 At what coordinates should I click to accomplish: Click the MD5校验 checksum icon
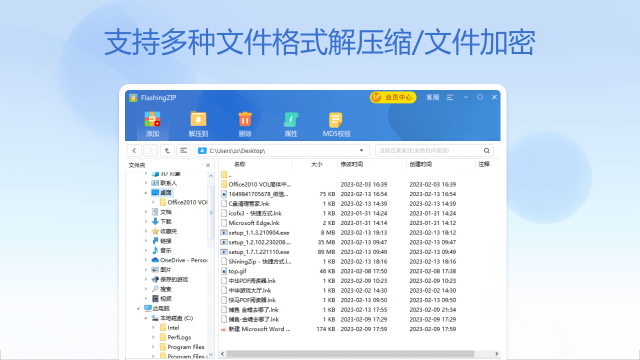(x=336, y=120)
